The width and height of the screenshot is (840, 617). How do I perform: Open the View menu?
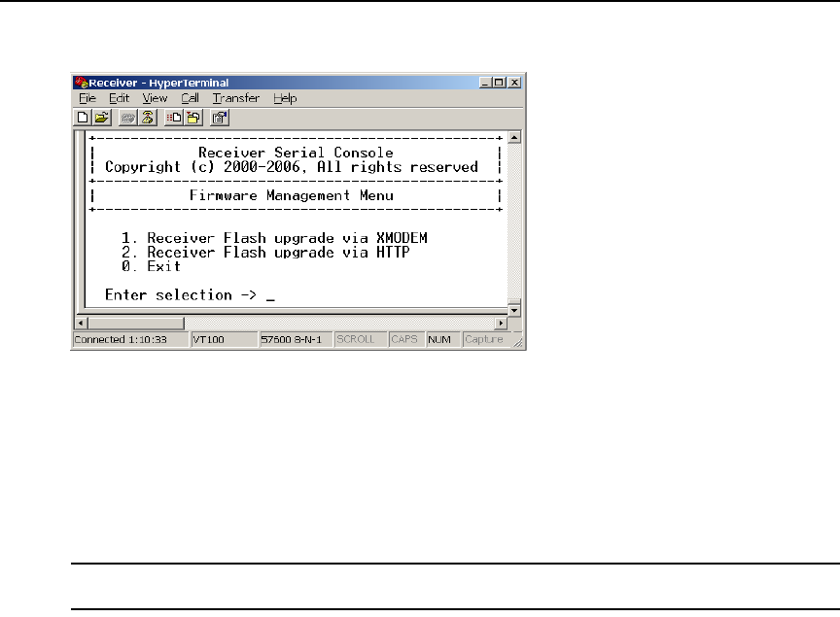pos(155,98)
